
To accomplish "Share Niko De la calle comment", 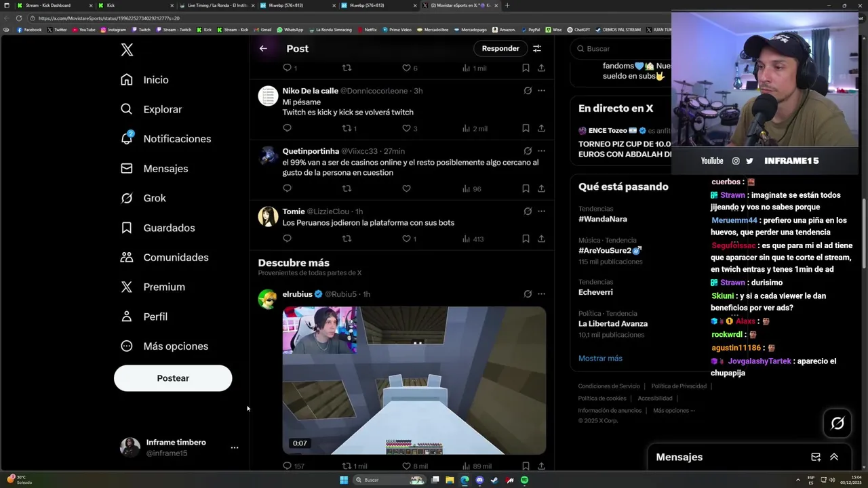I will 541,128.
